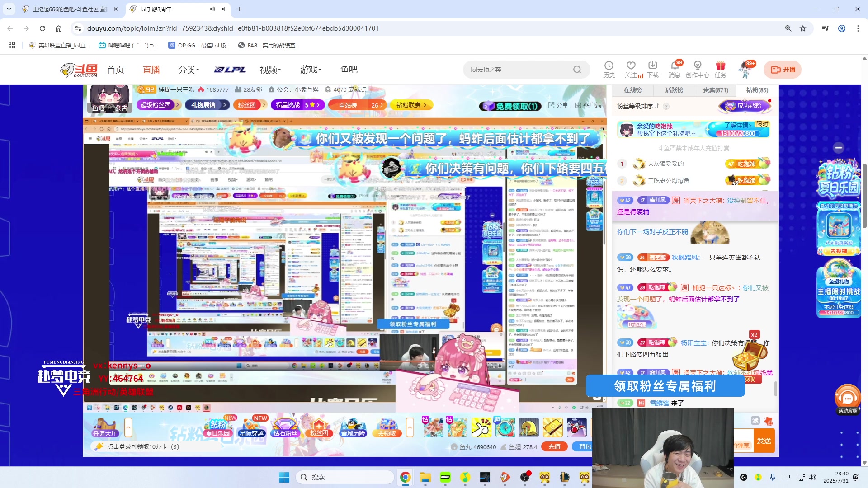Click the 下载 download icon
The width and height of the screenshot is (868, 488).
tap(653, 70)
